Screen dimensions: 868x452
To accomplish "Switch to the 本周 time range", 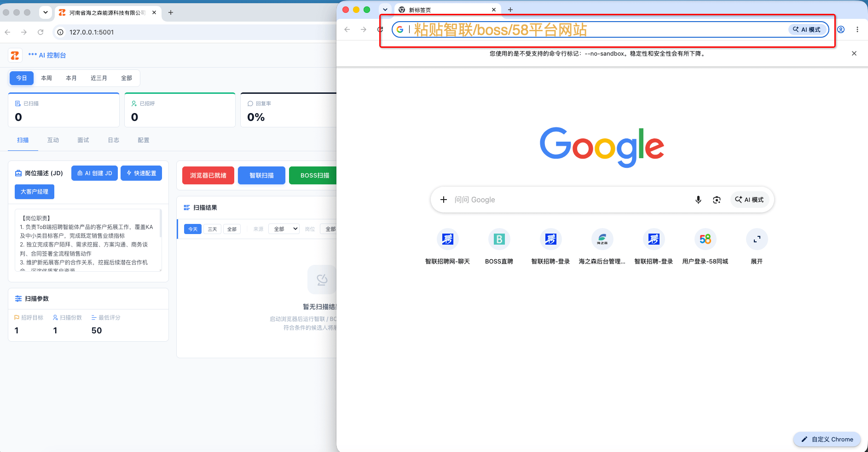I will (46, 78).
